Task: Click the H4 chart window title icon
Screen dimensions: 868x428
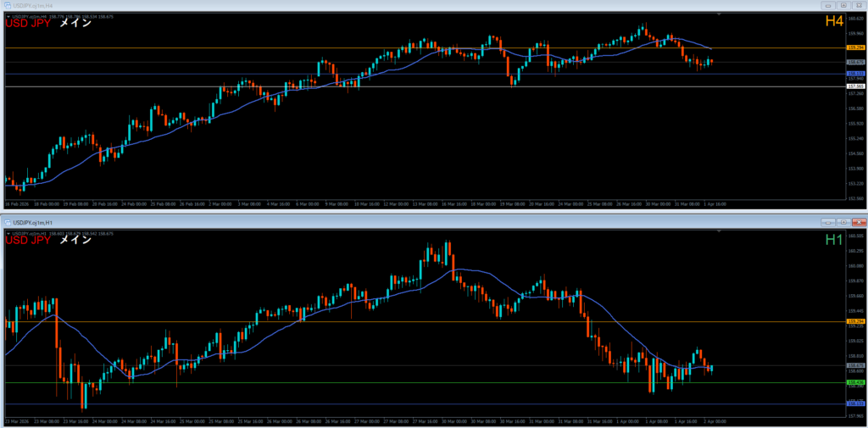Action: 6,5
